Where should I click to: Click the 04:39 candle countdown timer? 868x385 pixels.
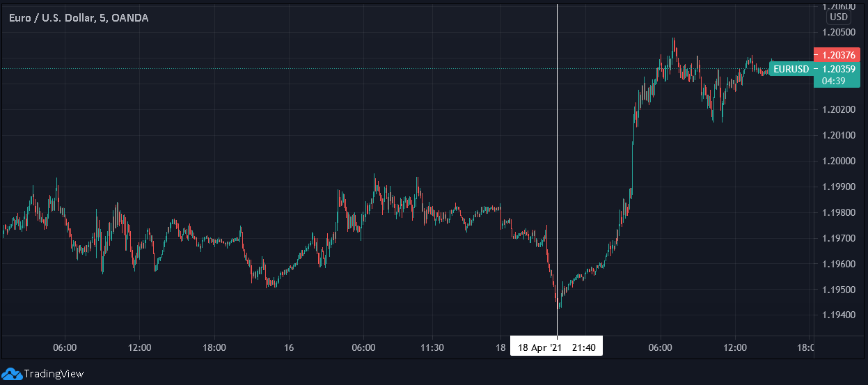(833, 81)
